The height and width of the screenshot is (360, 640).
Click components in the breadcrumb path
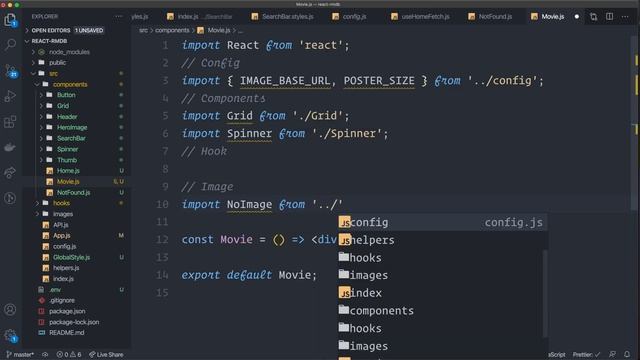pos(172,30)
